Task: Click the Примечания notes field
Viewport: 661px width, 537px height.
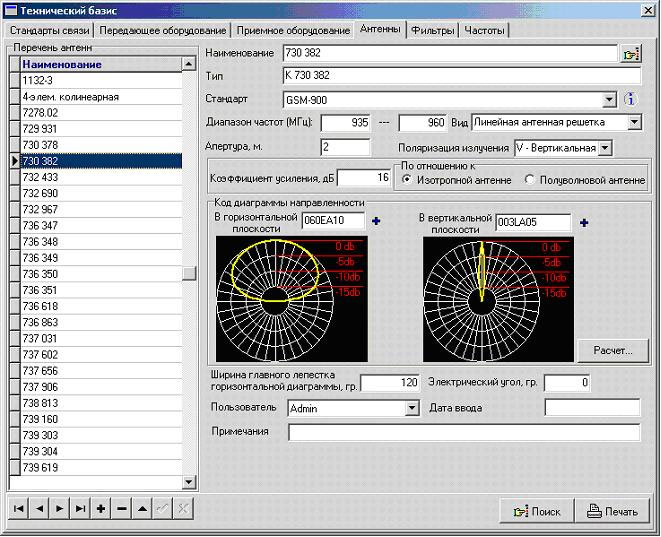Action: tap(464, 432)
